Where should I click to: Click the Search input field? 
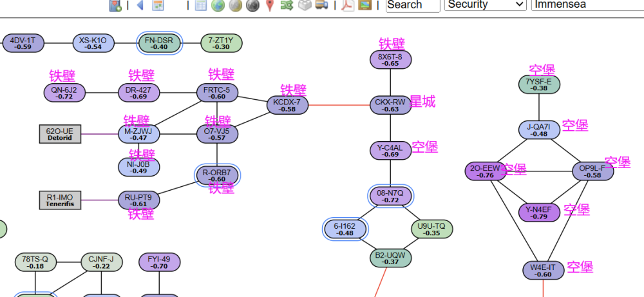[x=412, y=5]
